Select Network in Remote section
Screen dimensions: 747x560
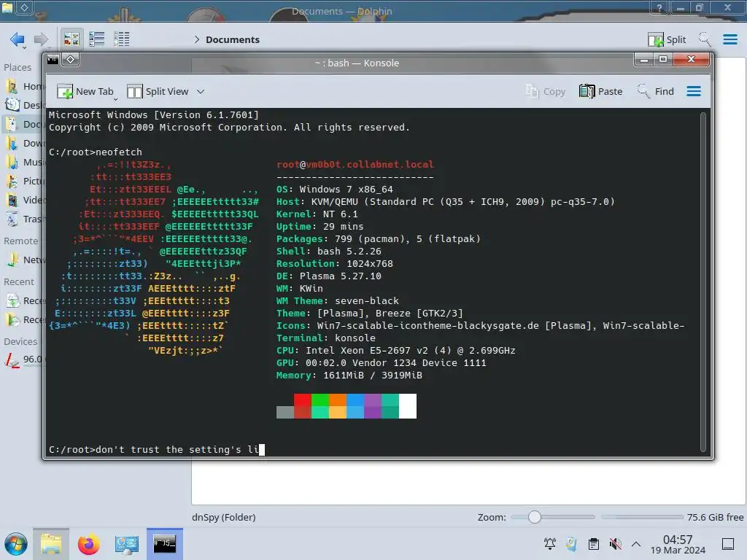point(24,260)
